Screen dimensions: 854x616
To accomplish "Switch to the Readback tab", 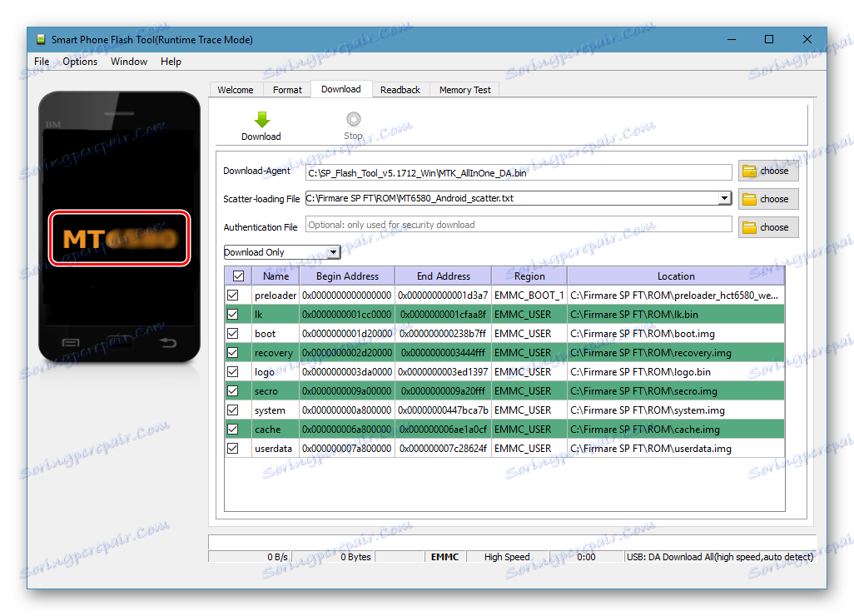I will pos(400,90).
